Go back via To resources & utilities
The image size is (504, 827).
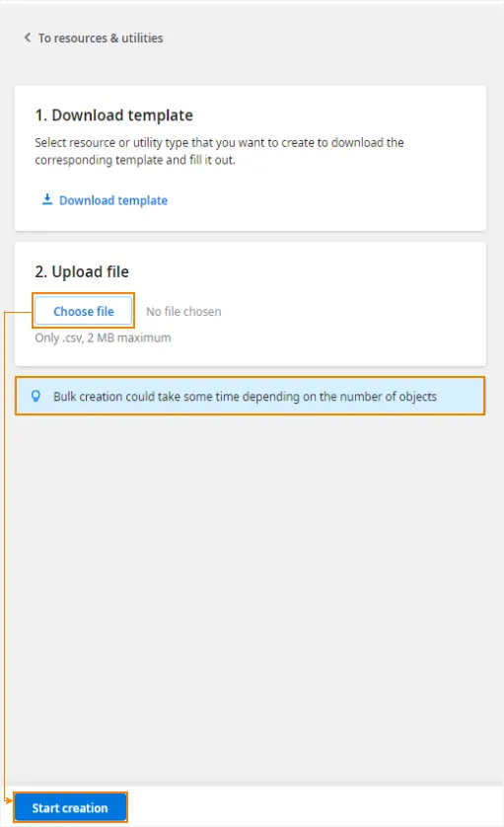pos(101,38)
